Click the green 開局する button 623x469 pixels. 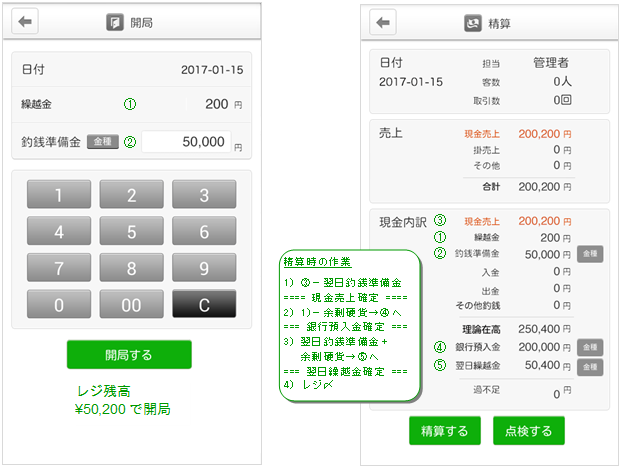(x=129, y=355)
